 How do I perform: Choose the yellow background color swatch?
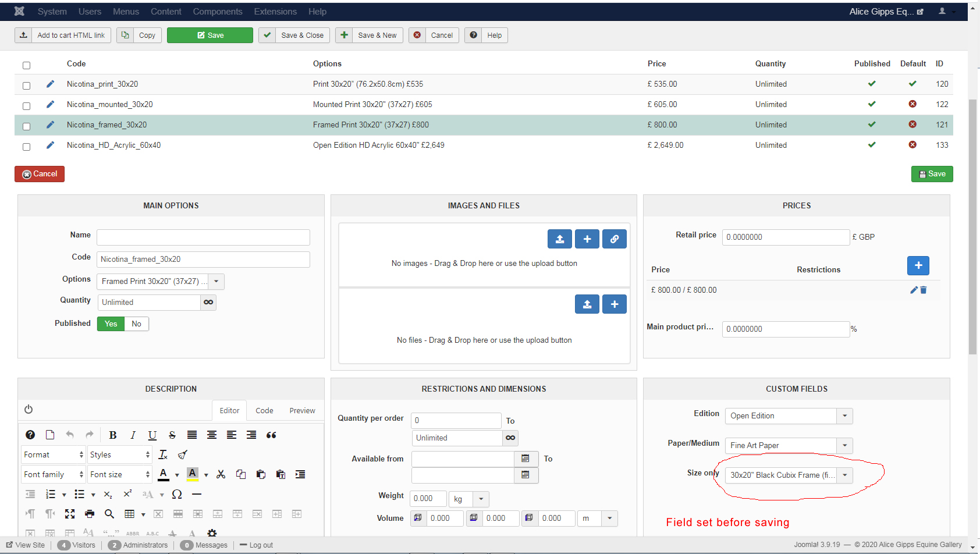[193, 474]
